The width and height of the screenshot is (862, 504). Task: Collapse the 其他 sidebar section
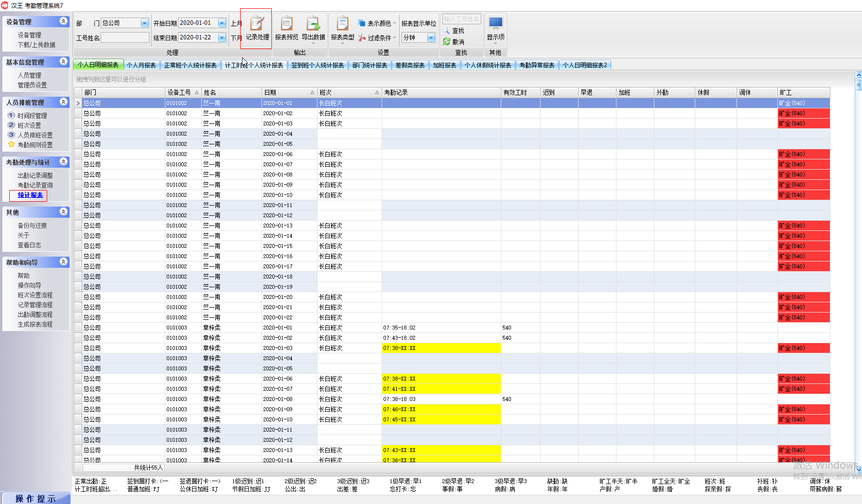click(x=63, y=211)
